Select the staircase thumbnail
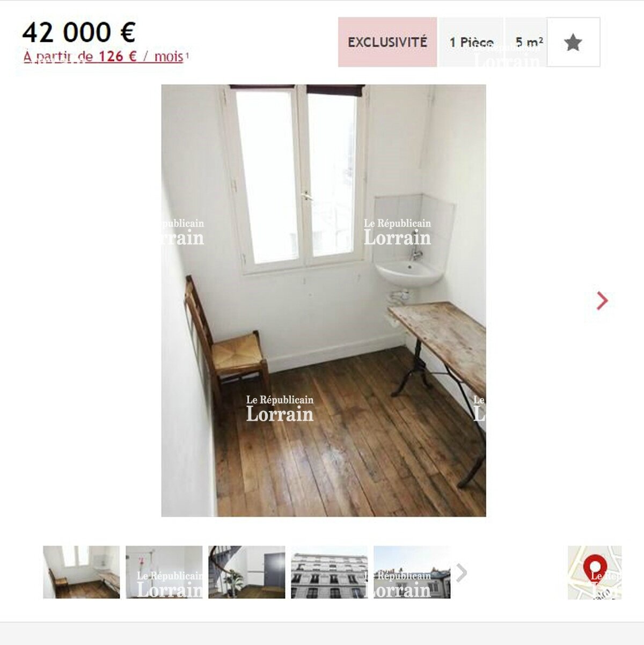 [247, 572]
